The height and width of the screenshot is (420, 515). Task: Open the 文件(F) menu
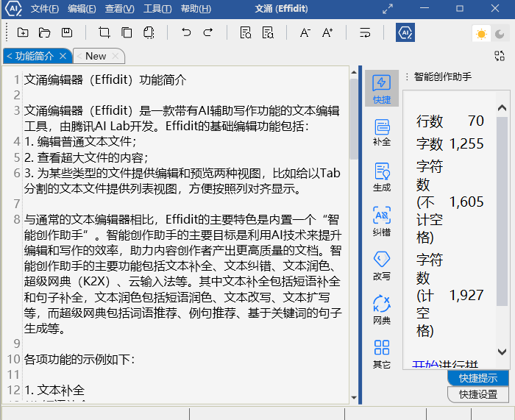(x=45, y=9)
